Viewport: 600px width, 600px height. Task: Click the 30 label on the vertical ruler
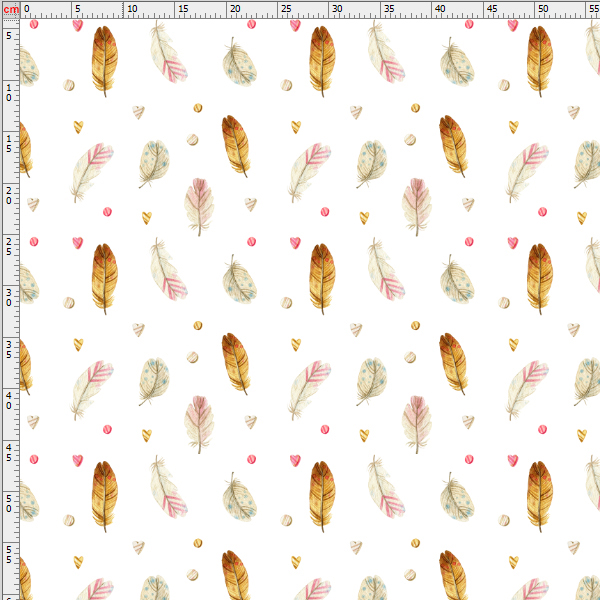[9, 298]
